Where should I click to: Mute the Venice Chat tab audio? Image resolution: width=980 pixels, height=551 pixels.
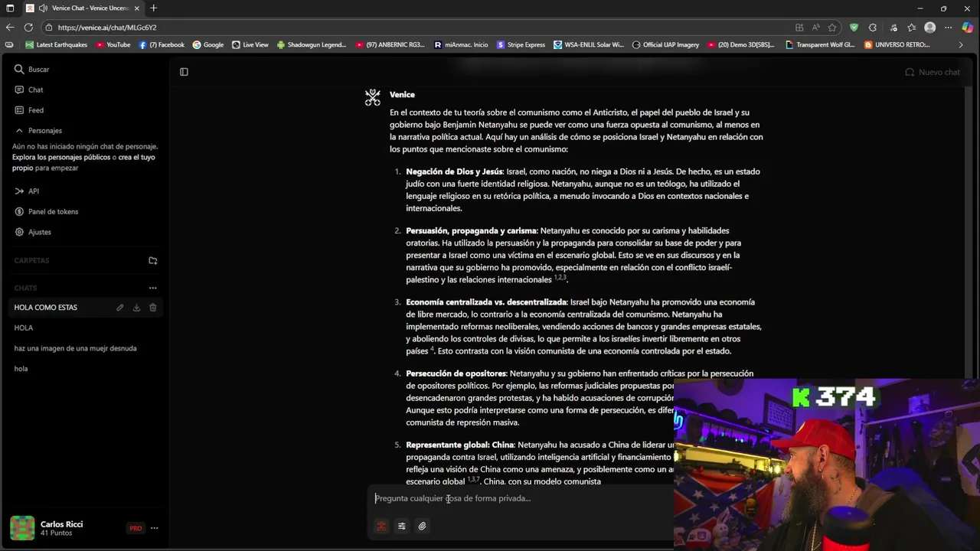(x=44, y=8)
